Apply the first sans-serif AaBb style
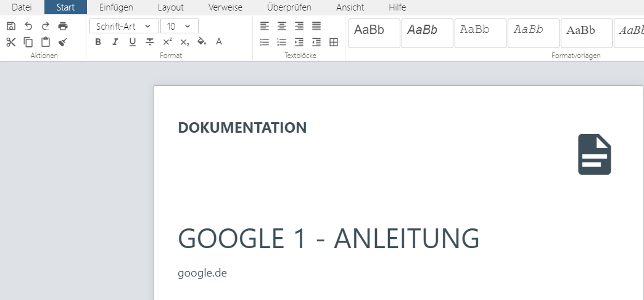Viewport: 644px width, 300px height. pos(374,33)
